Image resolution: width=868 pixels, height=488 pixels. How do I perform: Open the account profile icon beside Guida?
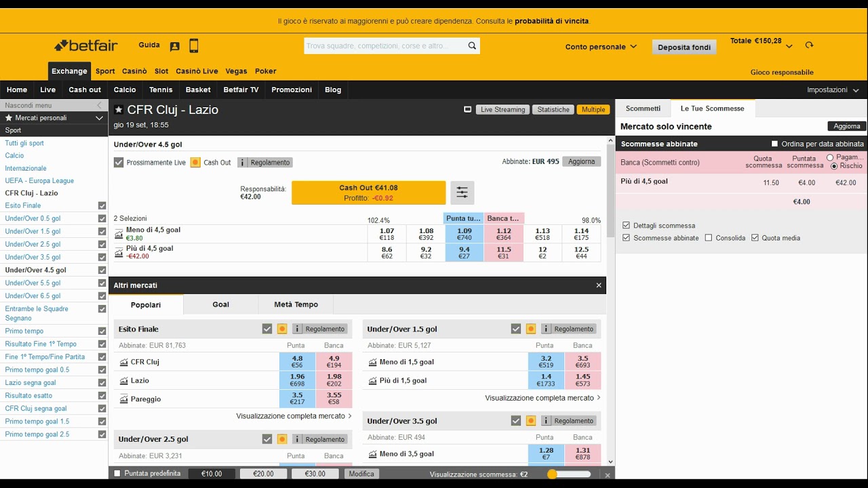point(175,46)
